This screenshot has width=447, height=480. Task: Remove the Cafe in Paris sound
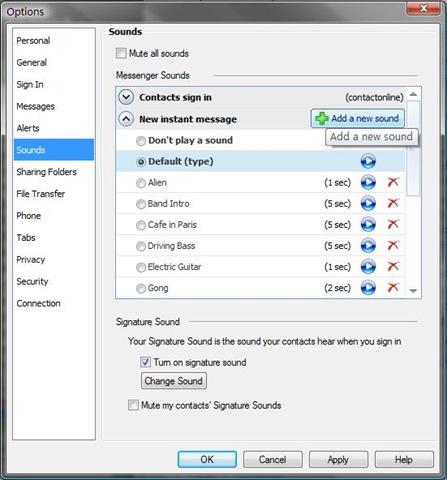[x=393, y=224]
